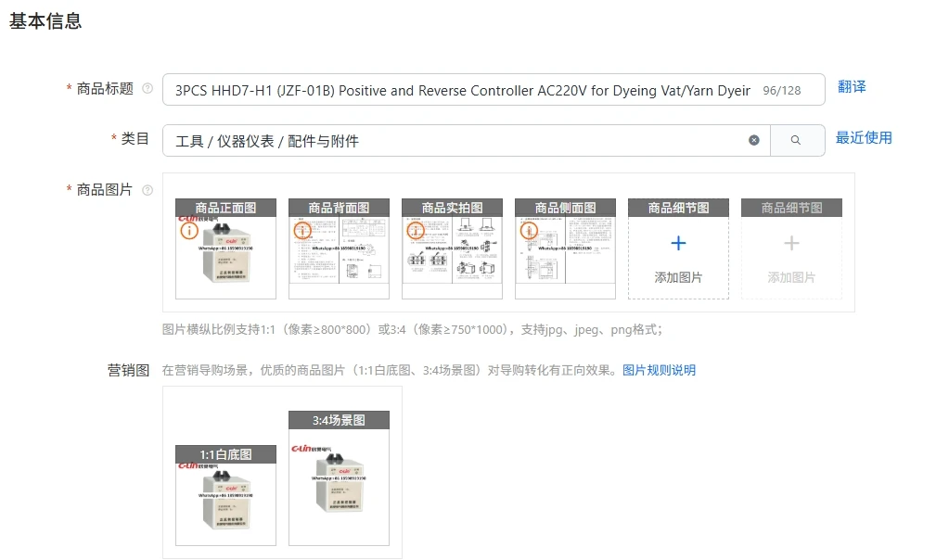Select the 3:4场景图 marketing thumbnail
The width and height of the screenshot is (949, 560).
(339, 478)
